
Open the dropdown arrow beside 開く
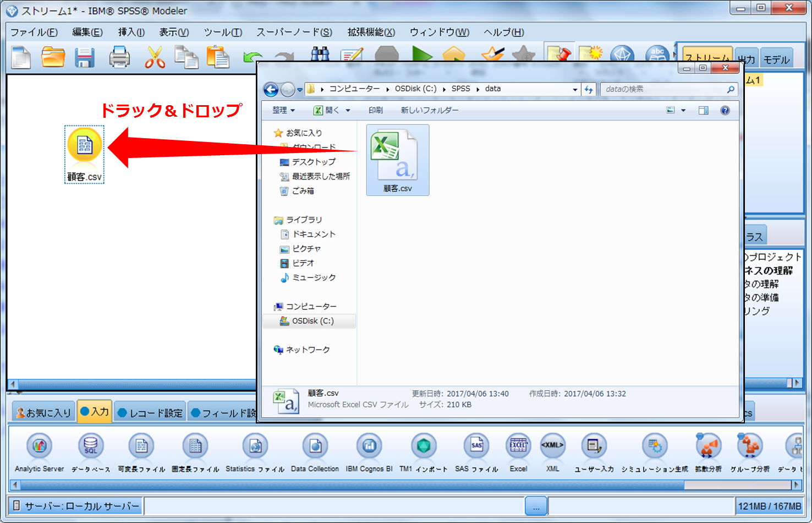348,110
